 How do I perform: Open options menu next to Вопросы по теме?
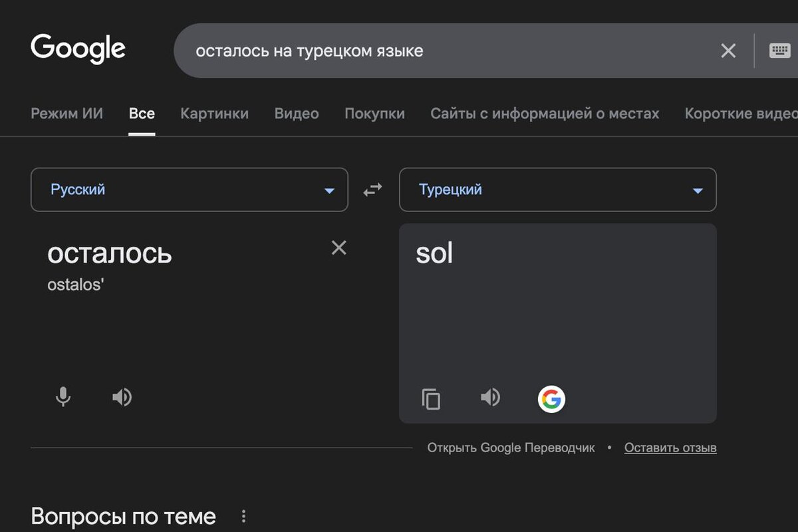click(x=243, y=515)
